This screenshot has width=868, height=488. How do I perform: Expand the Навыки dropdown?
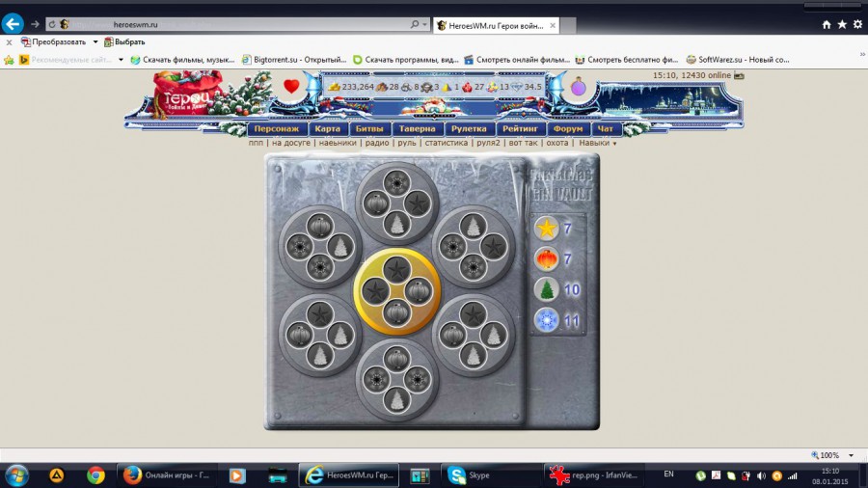pyautogui.click(x=597, y=143)
